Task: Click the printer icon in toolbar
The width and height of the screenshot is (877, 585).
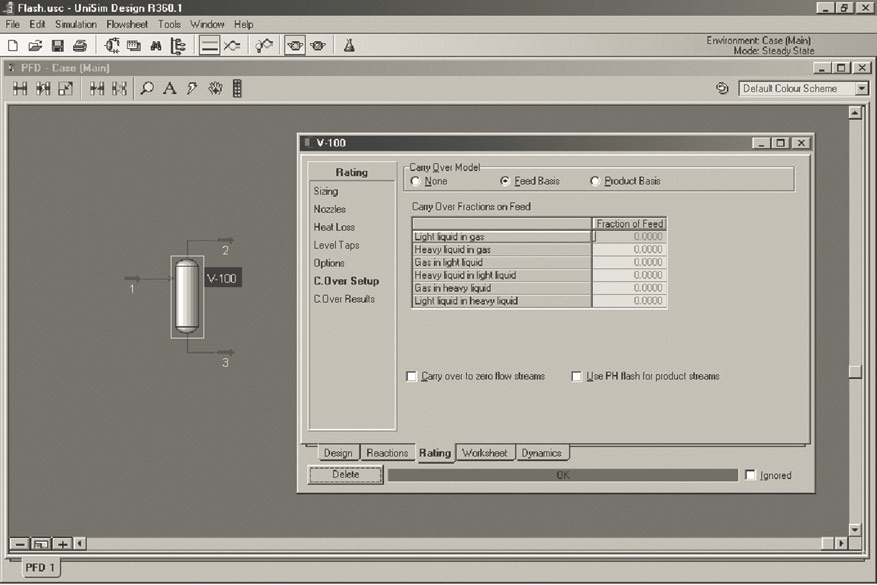Action: coord(79,45)
